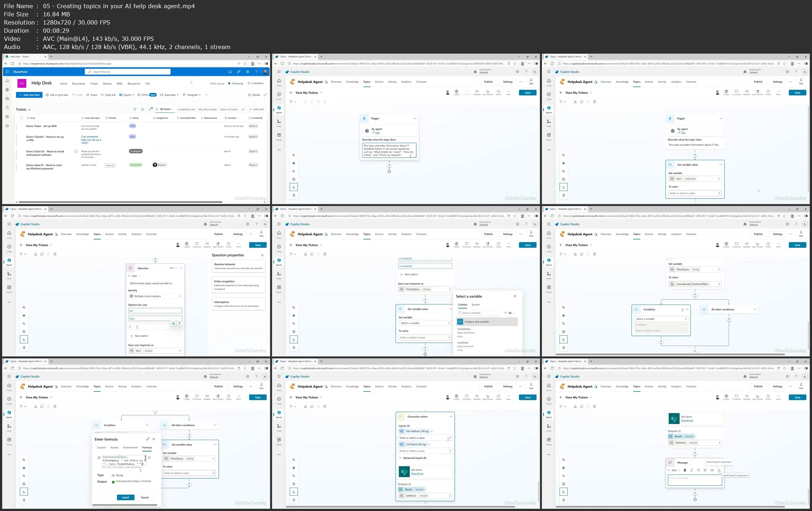Screen dimensions: 812x511
Task: Open the Add dropdown in the Message node toolbar
Action: coord(674,470)
